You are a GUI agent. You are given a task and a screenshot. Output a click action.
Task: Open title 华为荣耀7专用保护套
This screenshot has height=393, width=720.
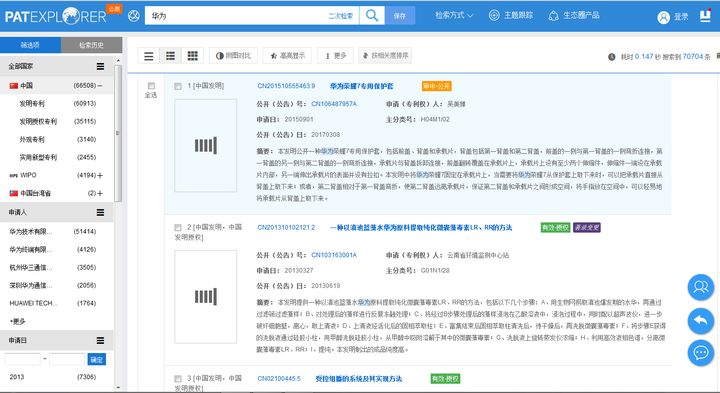coord(361,86)
